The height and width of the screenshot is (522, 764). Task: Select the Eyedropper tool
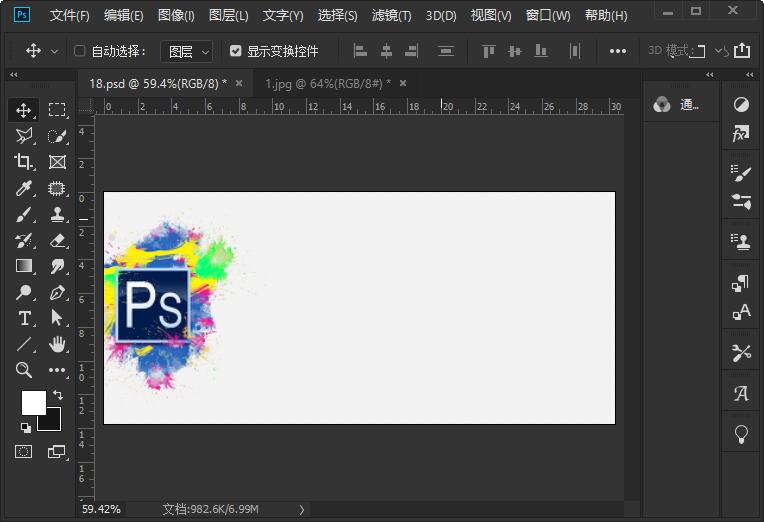(23, 188)
